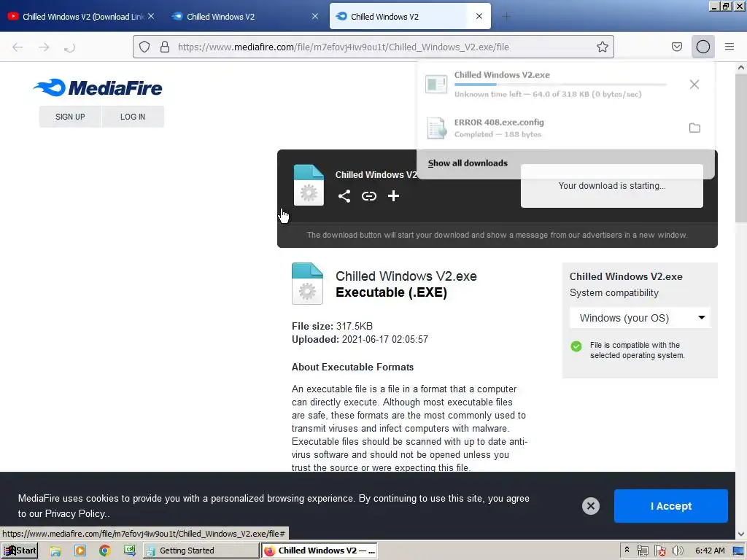Toggle the downloads panel toolbar button

703,47
